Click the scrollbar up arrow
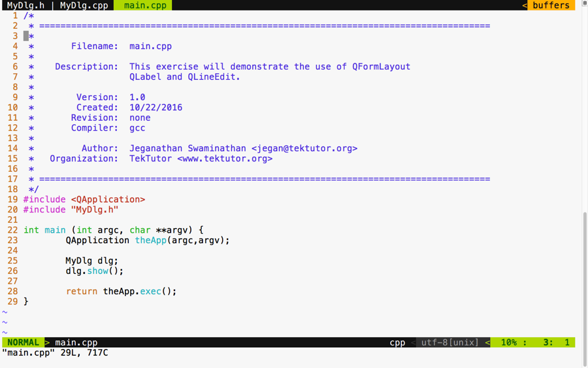Screen dimensions: 588x368 pyautogui.click(x=585, y=3)
